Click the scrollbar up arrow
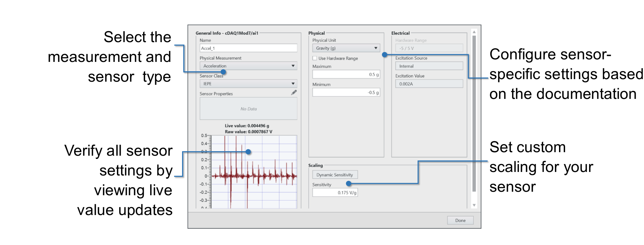 474,32
